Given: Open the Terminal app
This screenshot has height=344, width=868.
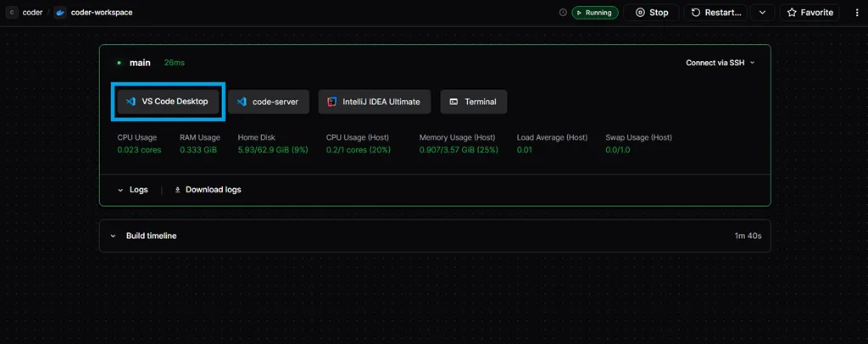Looking at the screenshot, I should point(473,102).
